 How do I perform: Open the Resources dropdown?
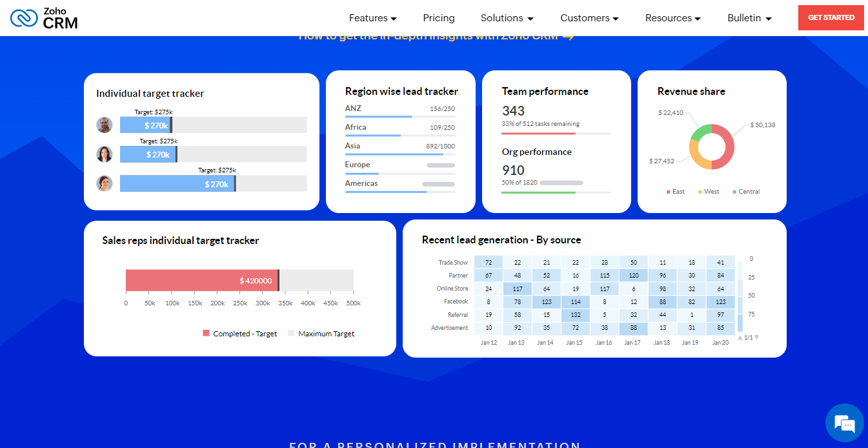[x=673, y=18]
